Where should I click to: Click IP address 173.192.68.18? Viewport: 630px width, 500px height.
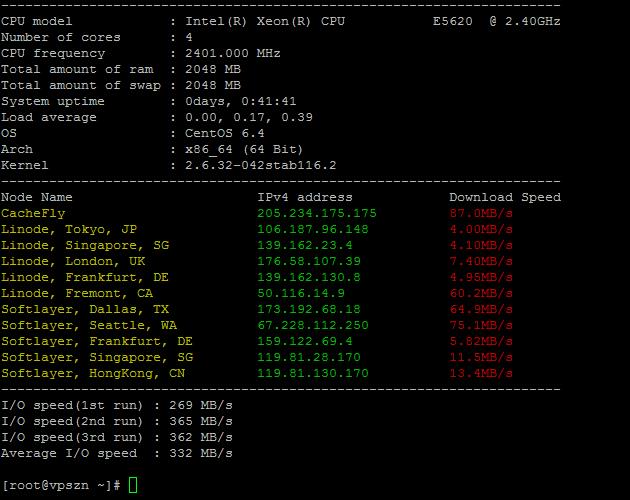click(x=309, y=309)
